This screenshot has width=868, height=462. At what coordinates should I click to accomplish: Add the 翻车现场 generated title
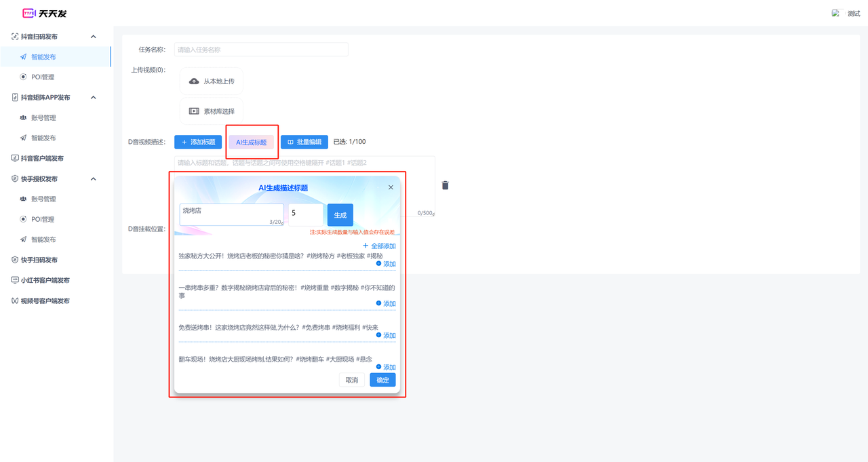tap(386, 367)
